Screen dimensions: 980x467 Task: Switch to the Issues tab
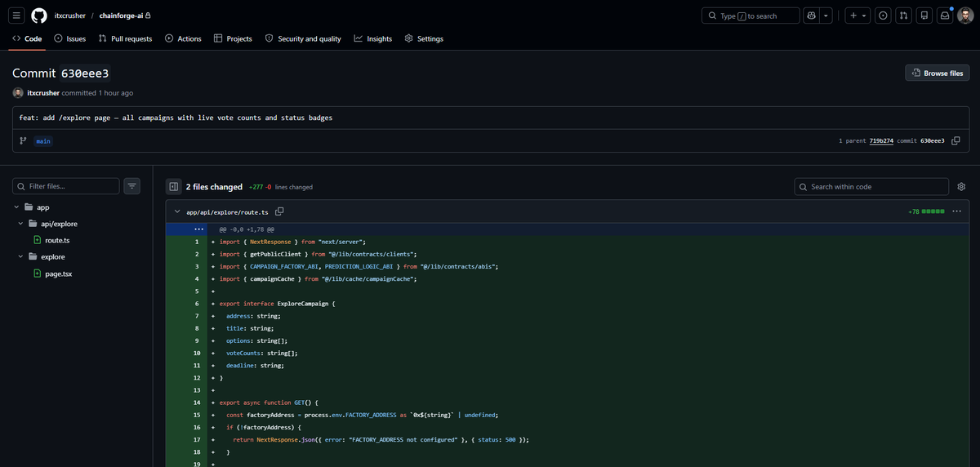pyautogui.click(x=69, y=38)
